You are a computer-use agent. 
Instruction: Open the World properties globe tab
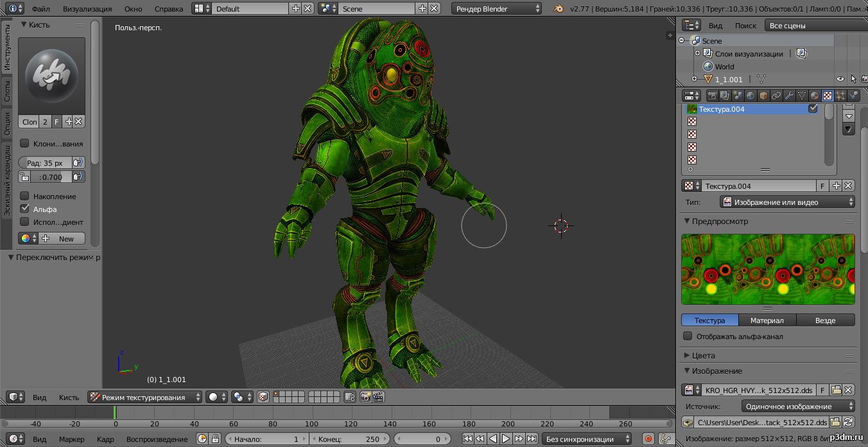(x=751, y=96)
